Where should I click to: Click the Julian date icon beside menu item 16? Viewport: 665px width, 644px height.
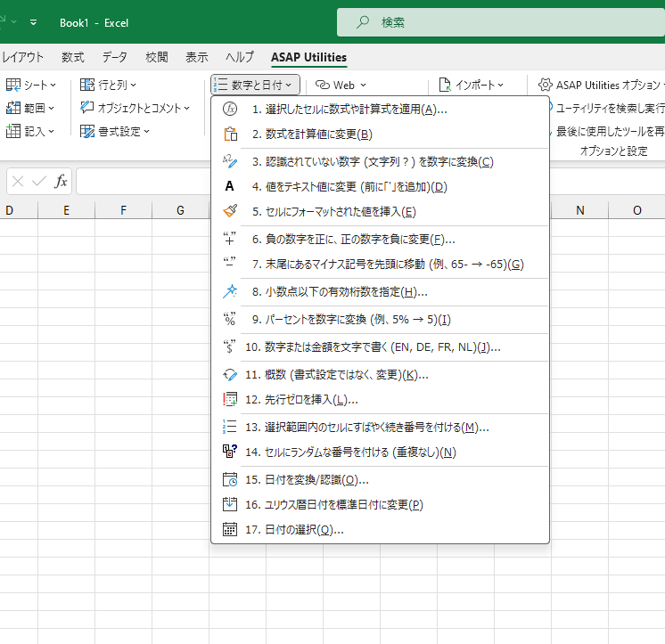pos(230,504)
